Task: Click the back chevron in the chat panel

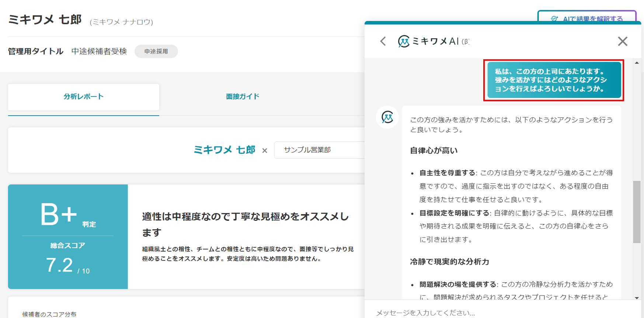Action: [x=383, y=41]
